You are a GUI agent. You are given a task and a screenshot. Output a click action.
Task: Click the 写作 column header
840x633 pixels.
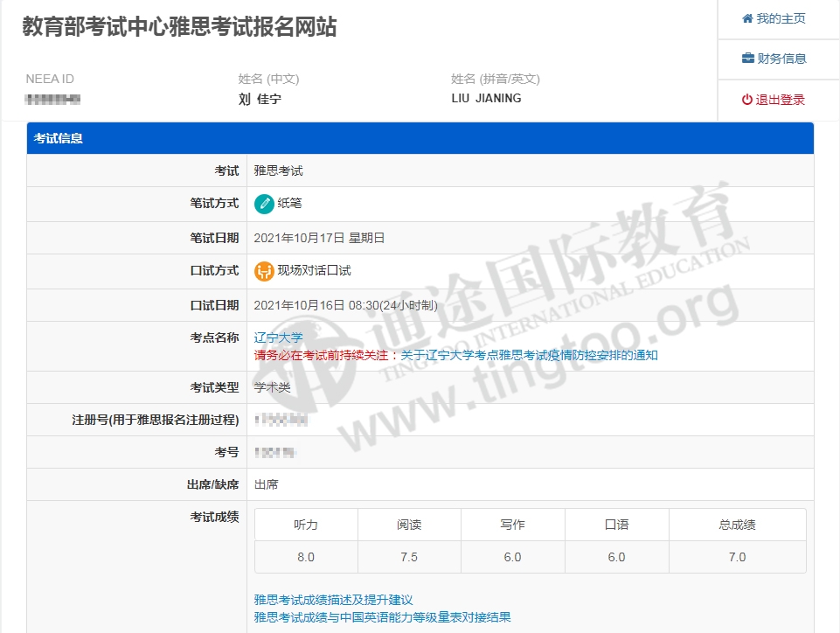pos(513,525)
